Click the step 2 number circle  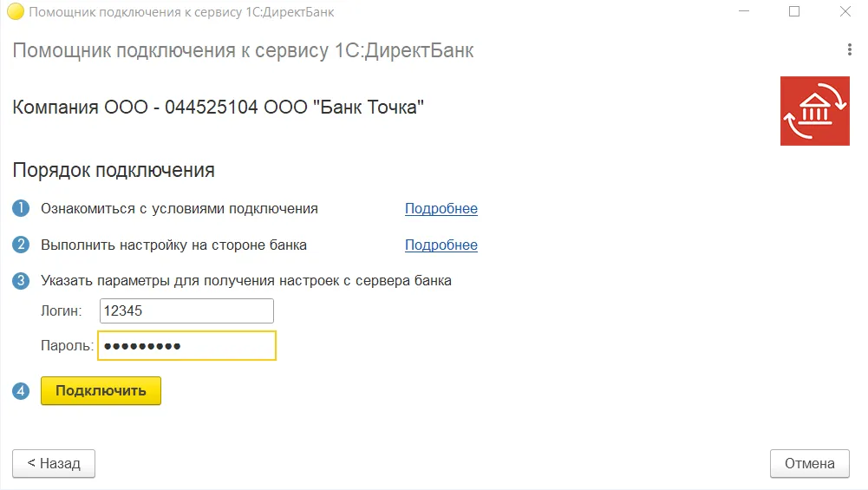pyautogui.click(x=21, y=245)
